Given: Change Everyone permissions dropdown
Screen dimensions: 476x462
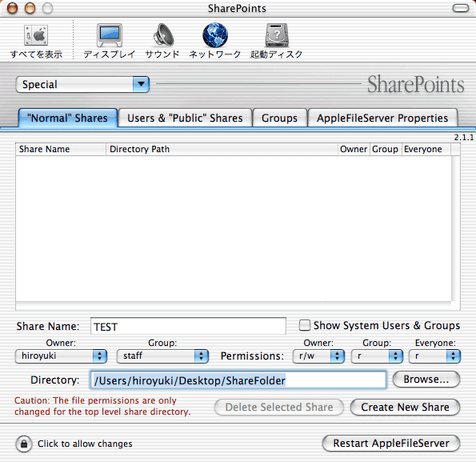Looking at the screenshot, I should (434, 356).
